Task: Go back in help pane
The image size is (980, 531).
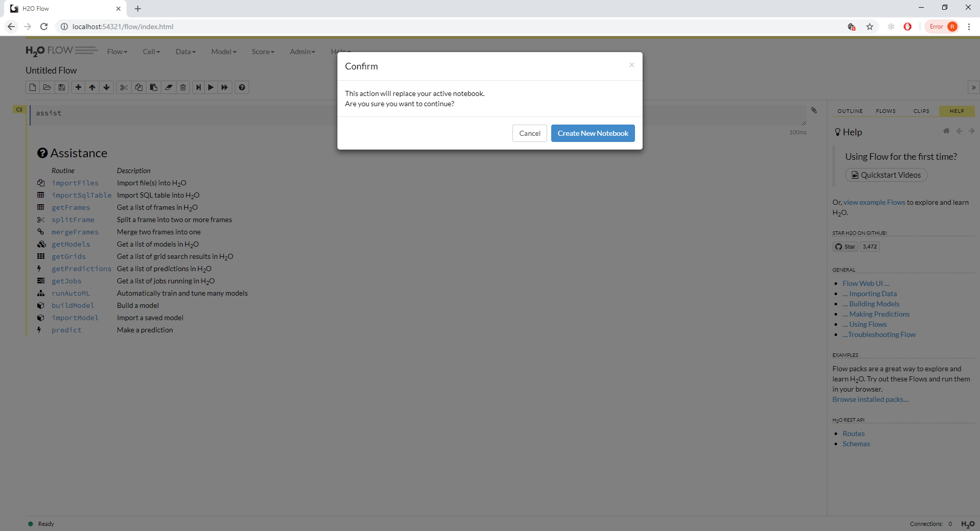Action: pyautogui.click(x=959, y=131)
